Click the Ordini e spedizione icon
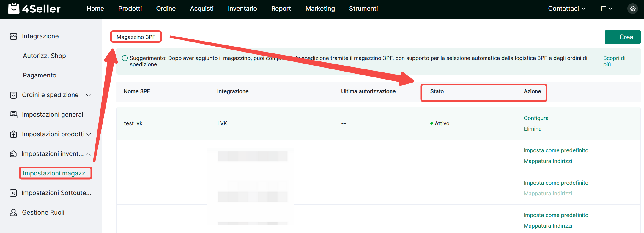Image resolution: width=644 pixels, height=233 pixels. click(x=14, y=95)
